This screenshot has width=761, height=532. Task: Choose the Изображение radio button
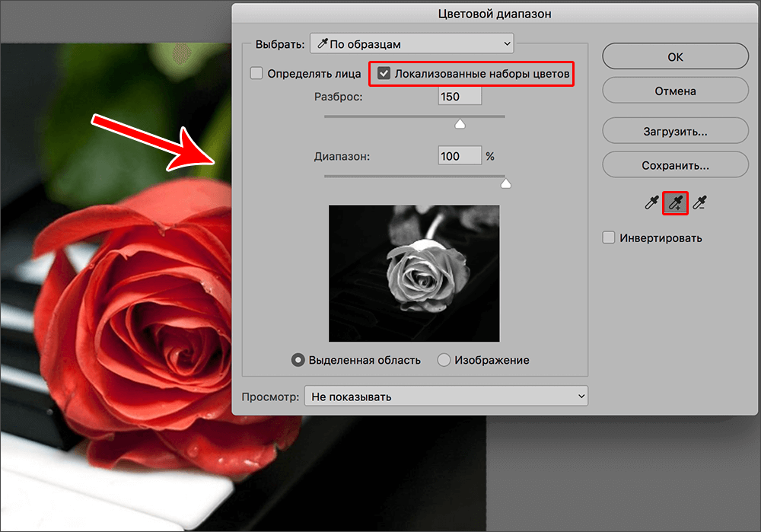pos(444,360)
